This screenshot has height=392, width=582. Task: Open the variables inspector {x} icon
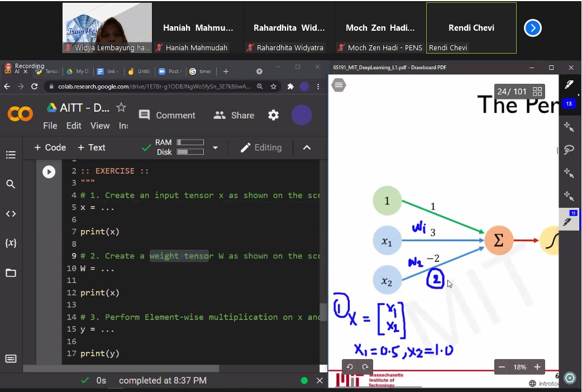(11, 243)
